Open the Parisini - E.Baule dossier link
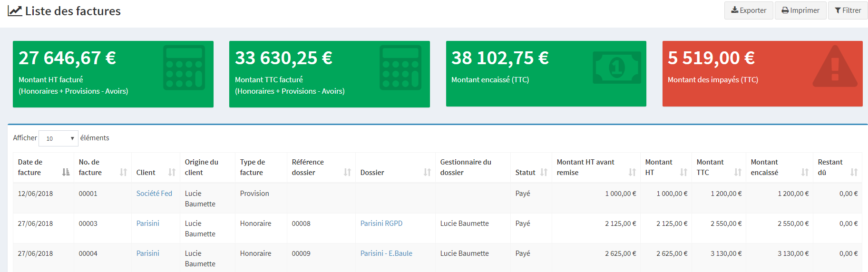The width and height of the screenshot is (868, 272). [386, 253]
